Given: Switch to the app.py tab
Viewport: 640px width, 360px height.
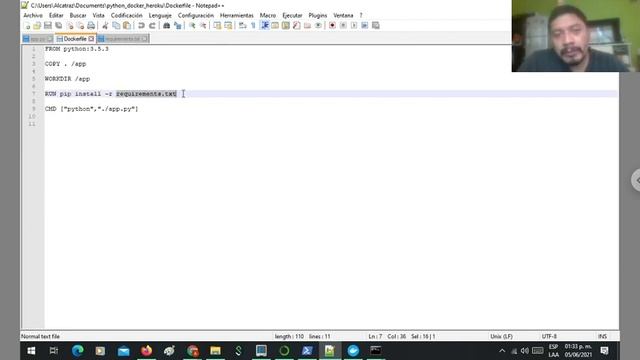Looking at the screenshot, I should click(38, 39).
